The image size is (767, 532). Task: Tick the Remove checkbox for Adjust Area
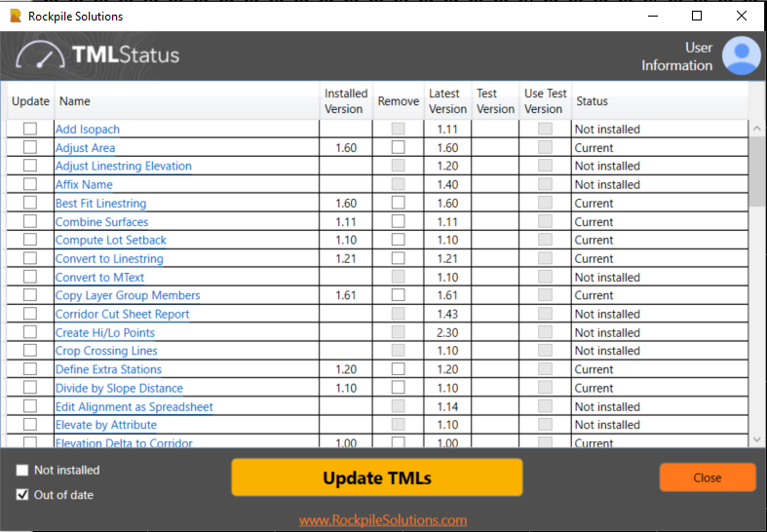pyautogui.click(x=399, y=147)
